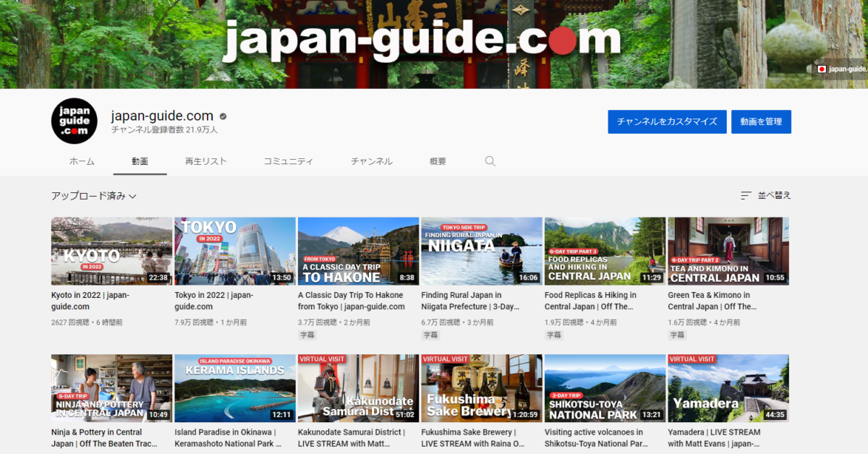Open the Shikotsu-Toya National Park thumbnail

tap(605, 388)
